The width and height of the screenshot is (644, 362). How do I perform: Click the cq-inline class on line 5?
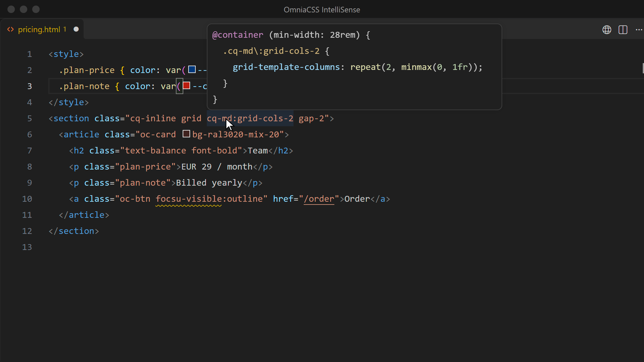pyautogui.click(x=153, y=119)
